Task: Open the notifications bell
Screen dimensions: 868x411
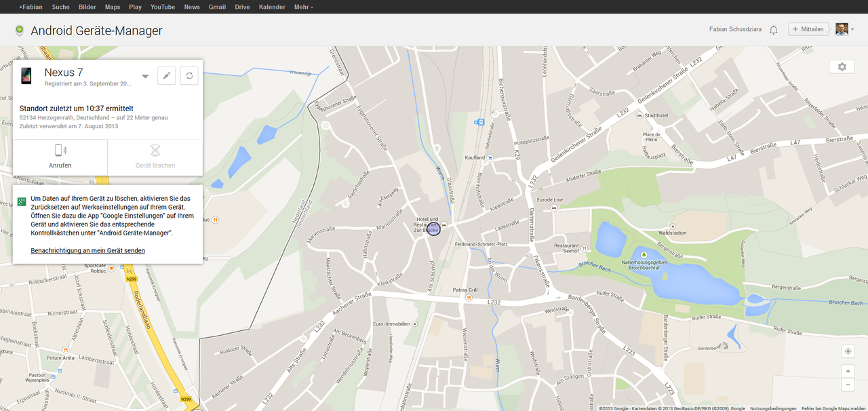Action: click(x=773, y=30)
